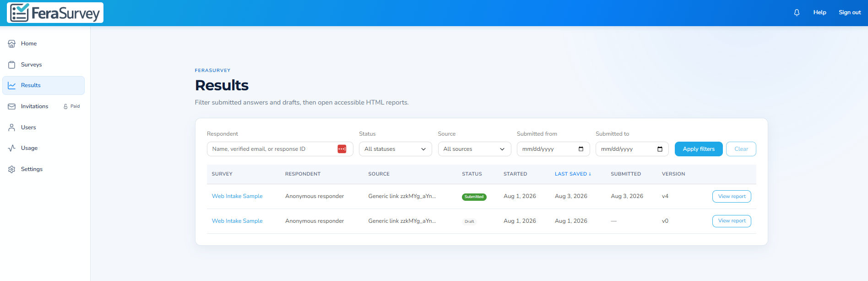Open the Submitted from calendar picker icon
Viewport: 868px width, 281px height.
[581, 149]
